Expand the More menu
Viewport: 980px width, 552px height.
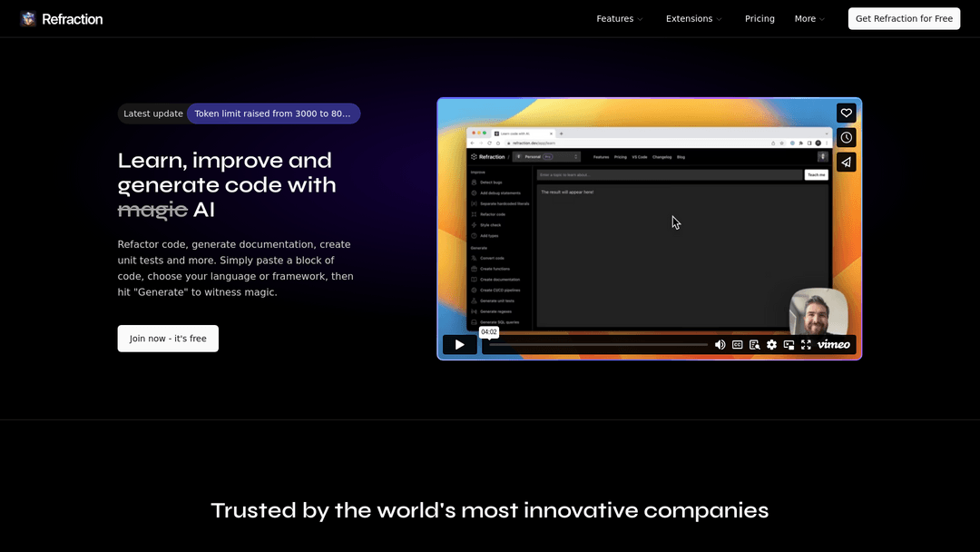(809, 19)
